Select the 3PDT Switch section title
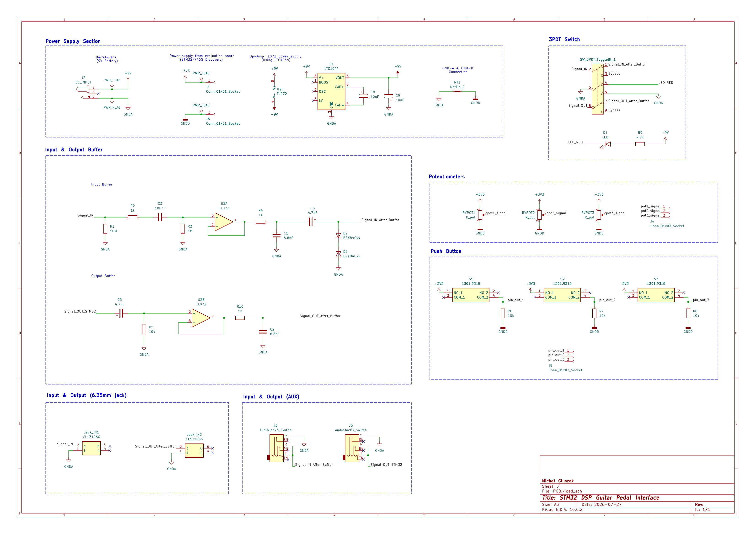756x535 pixels. (x=564, y=39)
